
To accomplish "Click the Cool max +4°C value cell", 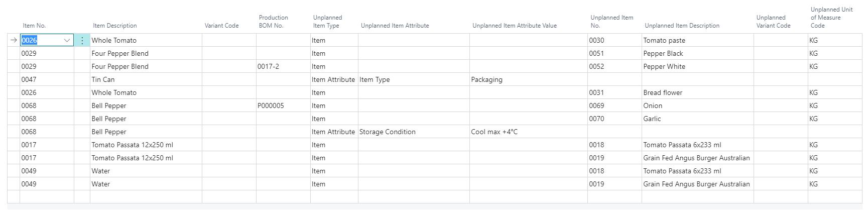I will click(528, 132).
